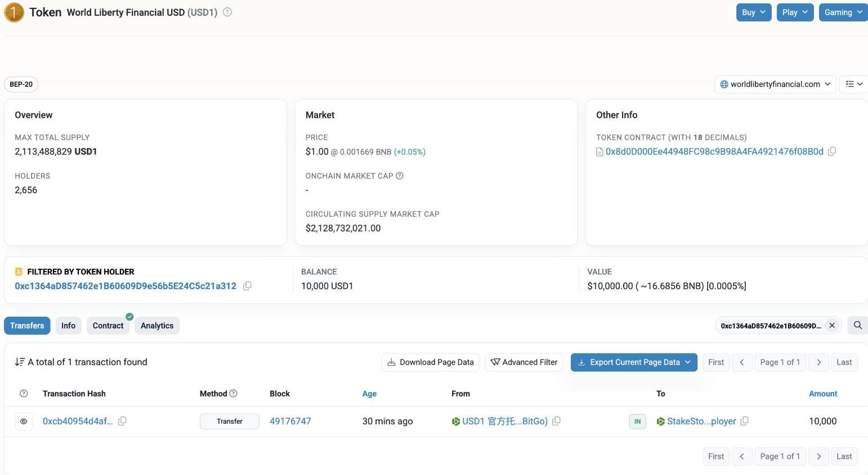
Task: Click the 30 mins ago age cell
Action: coord(387,421)
